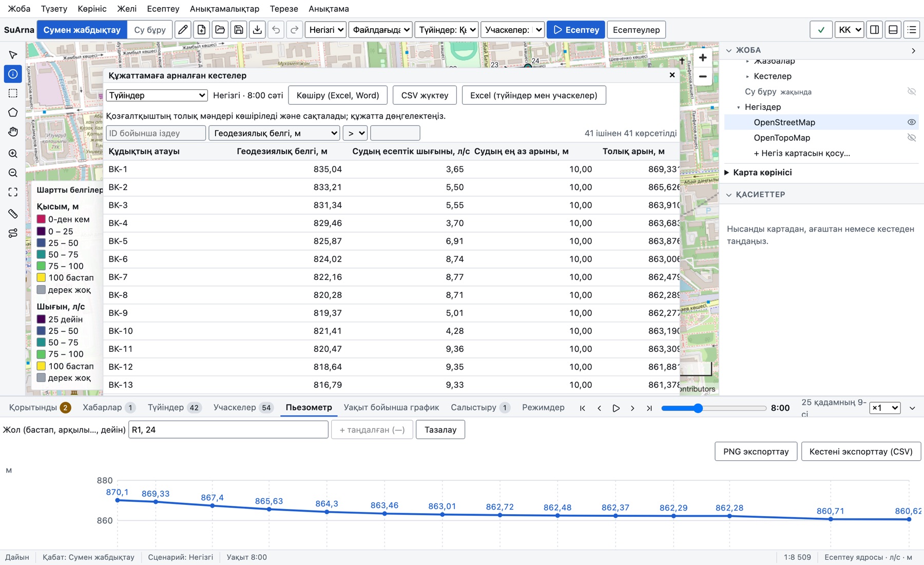Screen dimensions: 924x565
Task: Open the Негізгі scenario dropdown
Action: point(326,30)
